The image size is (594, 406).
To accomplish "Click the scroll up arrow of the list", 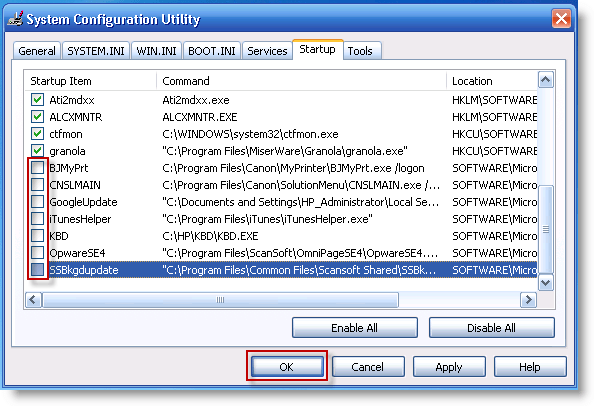I will (546, 80).
